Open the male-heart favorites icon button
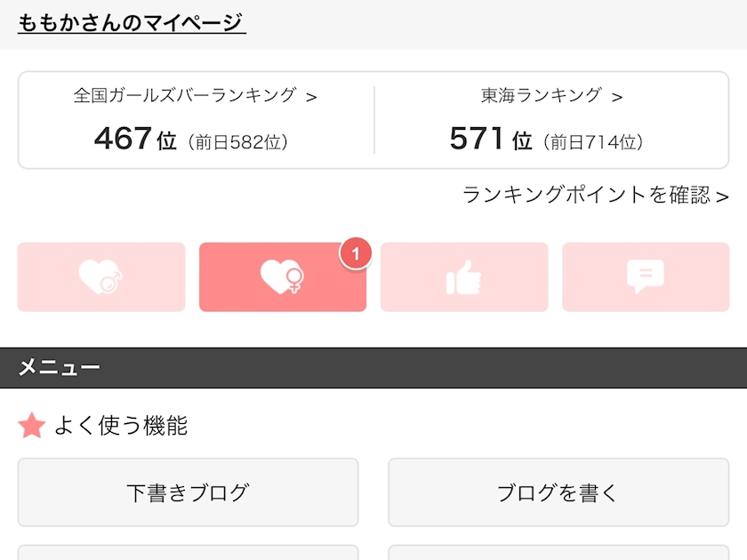Image resolution: width=747 pixels, height=560 pixels. (x=100, y=277)
